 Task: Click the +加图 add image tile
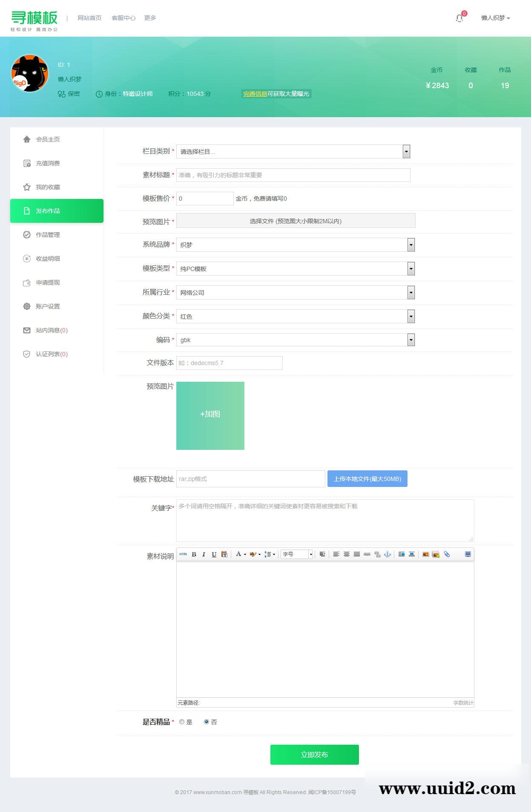[210, 416]
